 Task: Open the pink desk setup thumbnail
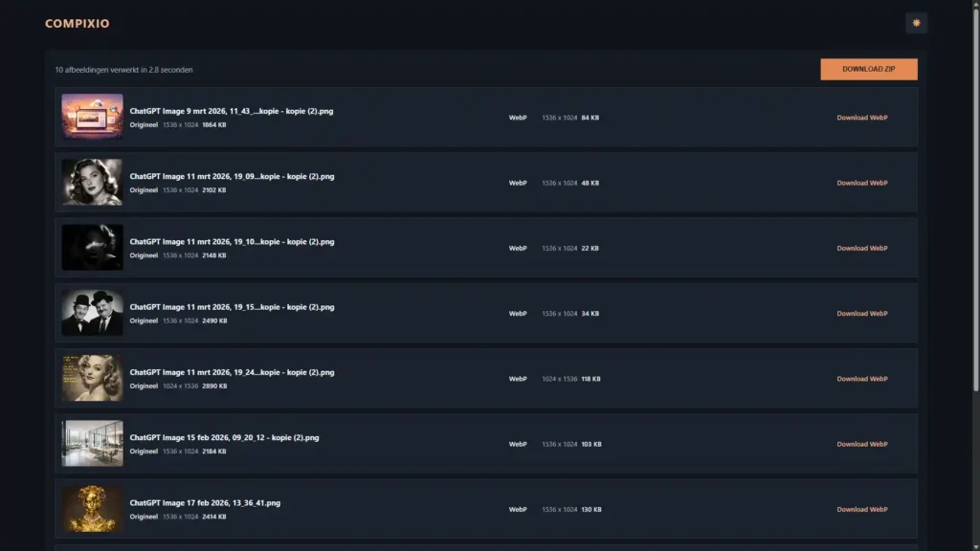coord(92,117)
